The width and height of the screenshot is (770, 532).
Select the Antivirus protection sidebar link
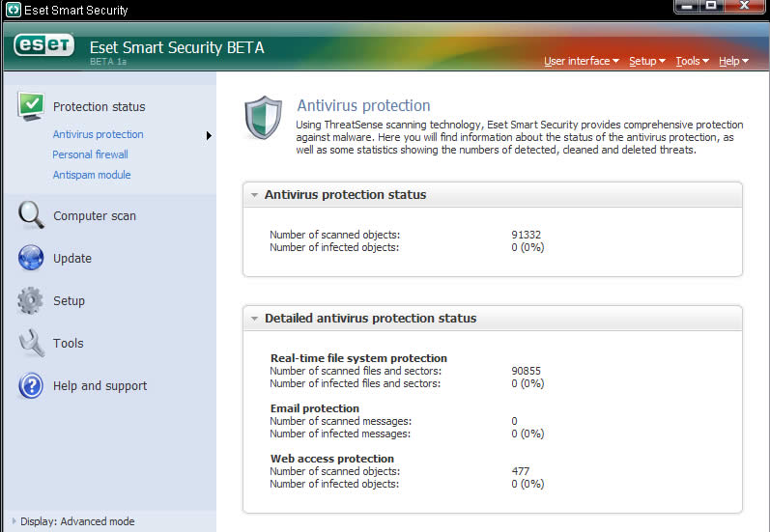pyautogui.click(x=99, y=134)
